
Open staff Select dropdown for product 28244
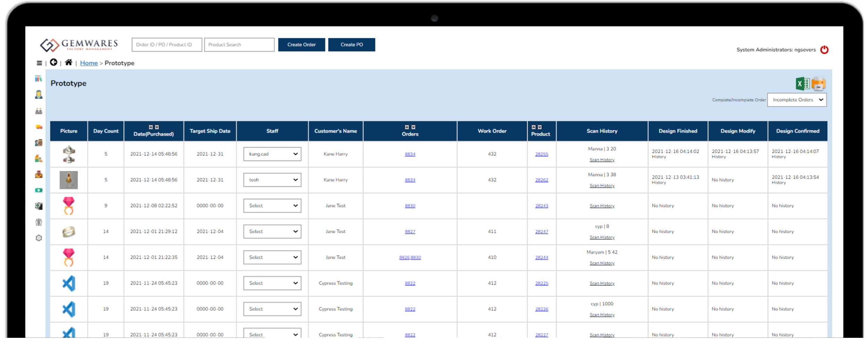click(x=272, y=257)
